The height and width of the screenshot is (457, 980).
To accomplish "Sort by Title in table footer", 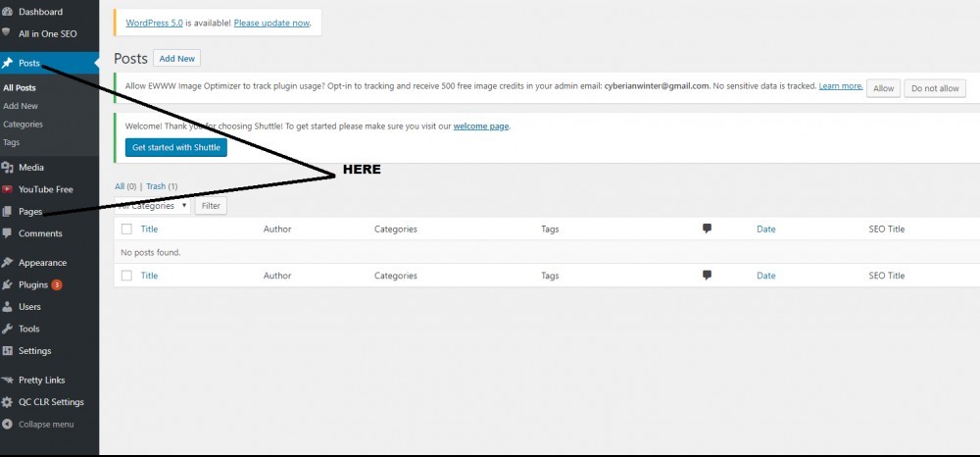I will (x=149, y=275).
